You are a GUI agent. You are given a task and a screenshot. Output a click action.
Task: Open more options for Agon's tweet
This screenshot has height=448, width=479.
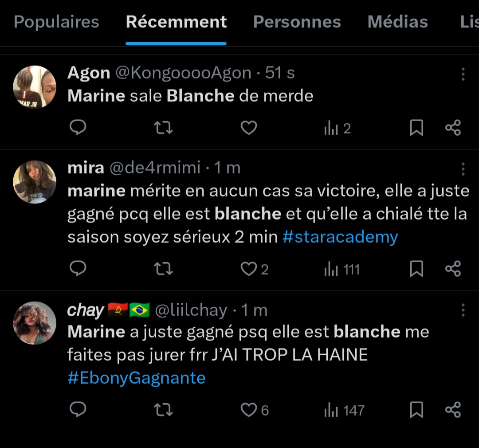pos(463,74)
